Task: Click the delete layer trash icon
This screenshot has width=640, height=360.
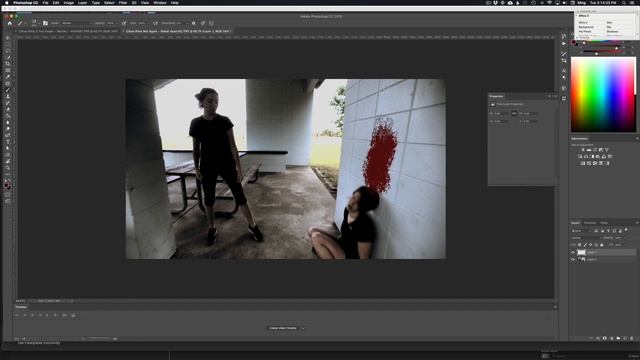Action: pyautogui.click(x=632, y=338)
